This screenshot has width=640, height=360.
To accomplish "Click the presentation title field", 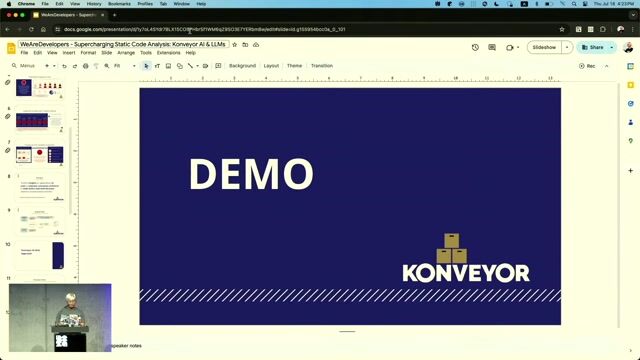I will (x=123, y=44).
